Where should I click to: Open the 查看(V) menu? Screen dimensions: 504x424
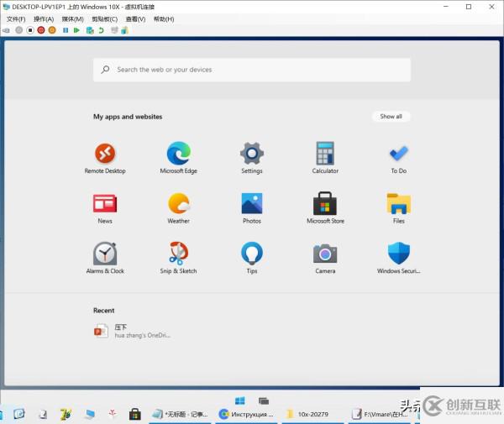click(x=135, y=19)
